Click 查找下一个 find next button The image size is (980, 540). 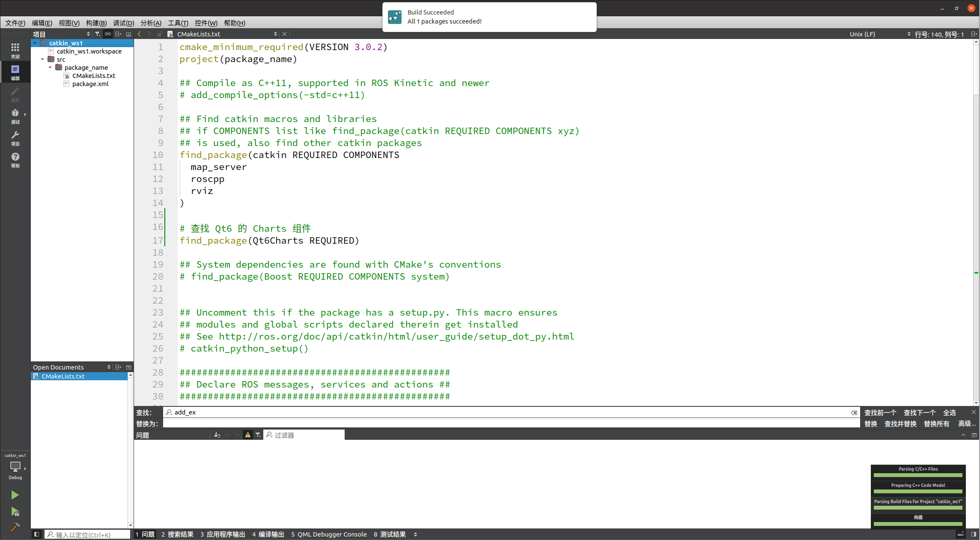pos(919,412)
